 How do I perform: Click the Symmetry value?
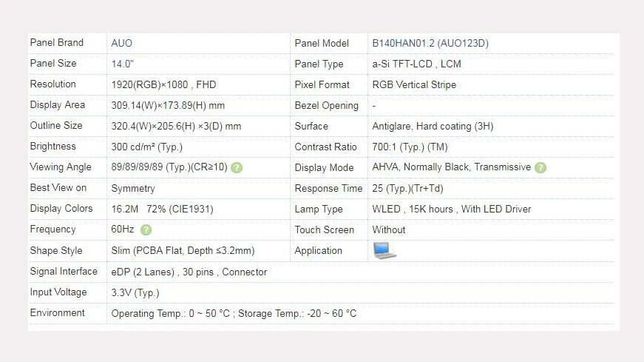click(133, 189)
